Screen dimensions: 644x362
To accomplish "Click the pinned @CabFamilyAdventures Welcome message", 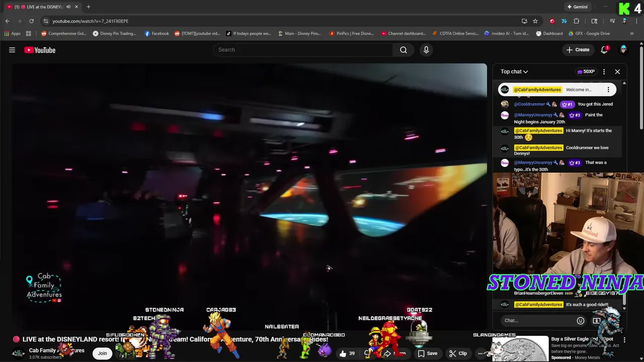I will 557,89.
